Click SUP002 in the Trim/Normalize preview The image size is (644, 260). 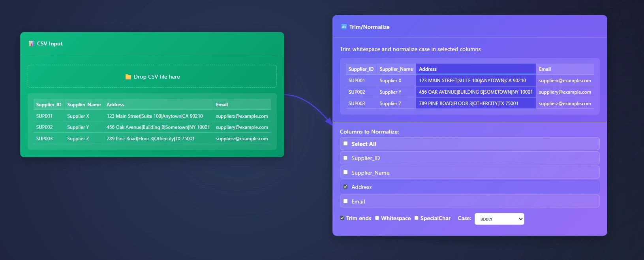pyautogui.click(x=361, y=92)
